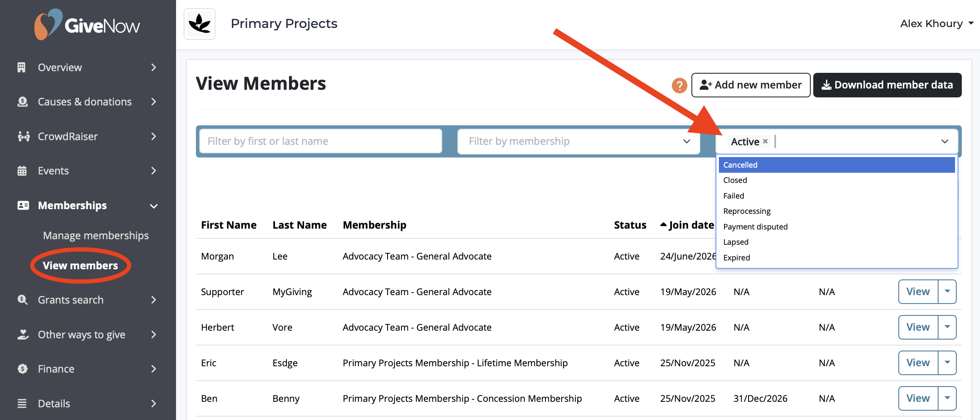Select Expired status option

coord(837,257)
